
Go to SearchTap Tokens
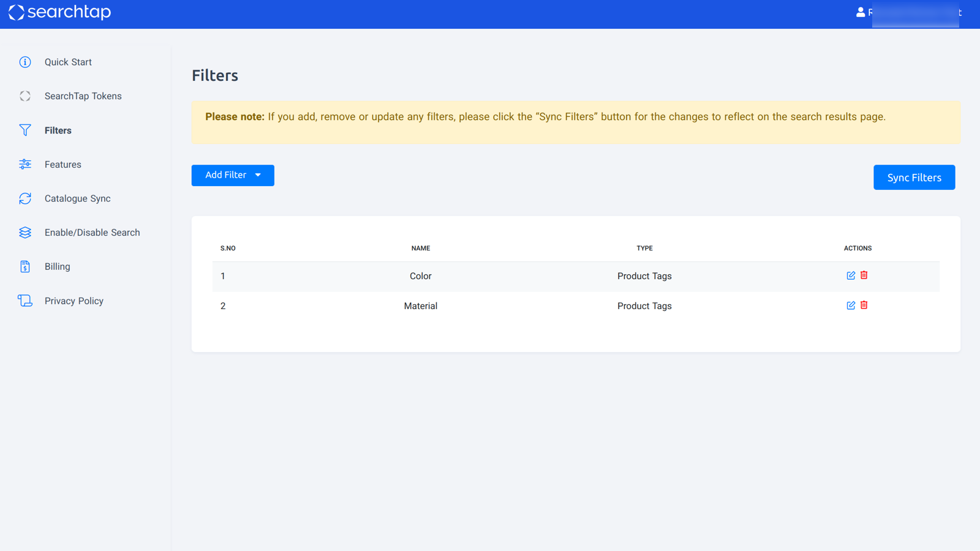click(83, 96)
